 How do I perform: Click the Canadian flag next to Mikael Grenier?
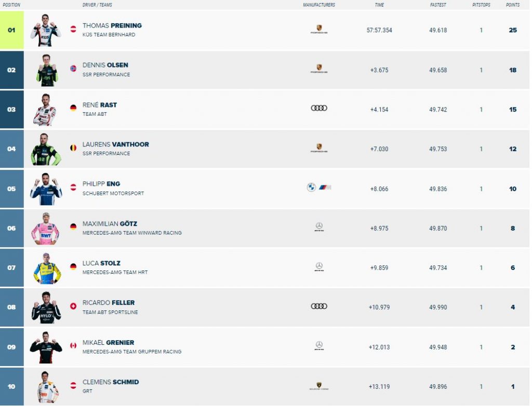pyautogui.click(x=73, y=346)
